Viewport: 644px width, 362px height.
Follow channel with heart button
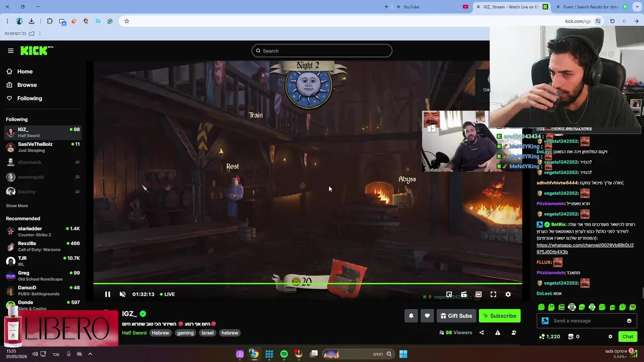click(x=427, y=316)
